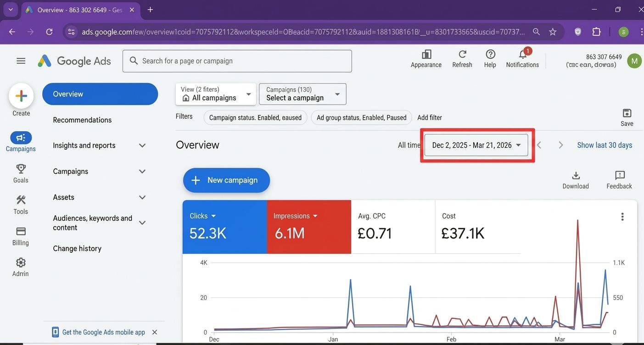Open the Tools wrench icon
The image size is (644, 345).
pos(21,200)
